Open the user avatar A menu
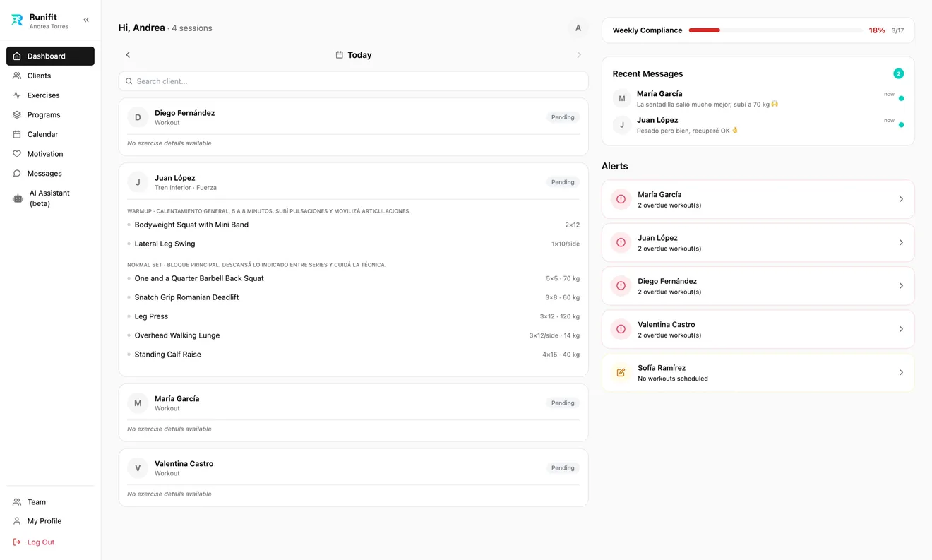Viewport: 932px width, 560px height. (x=578, y=28)
